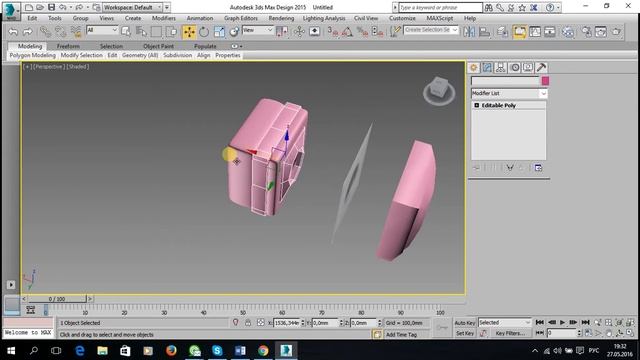Screen dimensions: 640x360
Task: Open the Display command panel tab
Action: (528, 68)
